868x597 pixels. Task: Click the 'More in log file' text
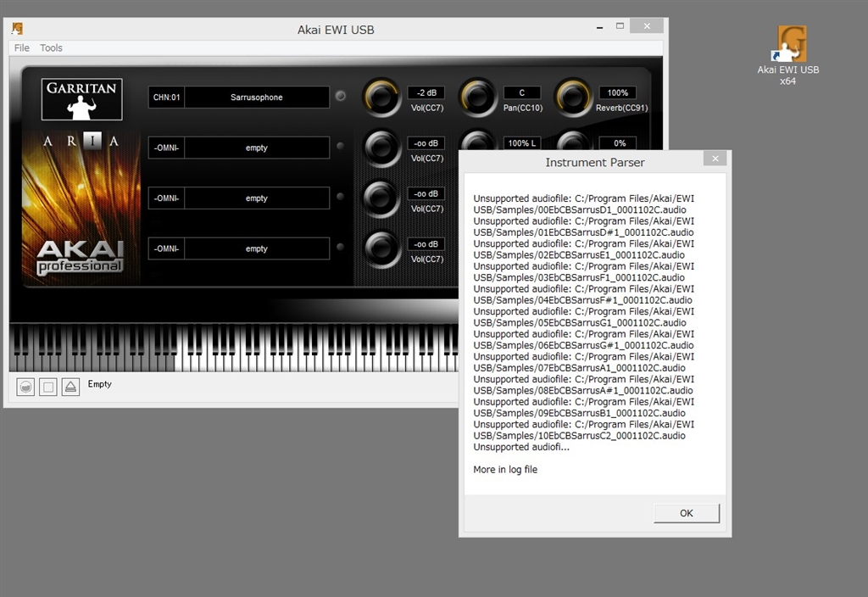coord(505,470)
